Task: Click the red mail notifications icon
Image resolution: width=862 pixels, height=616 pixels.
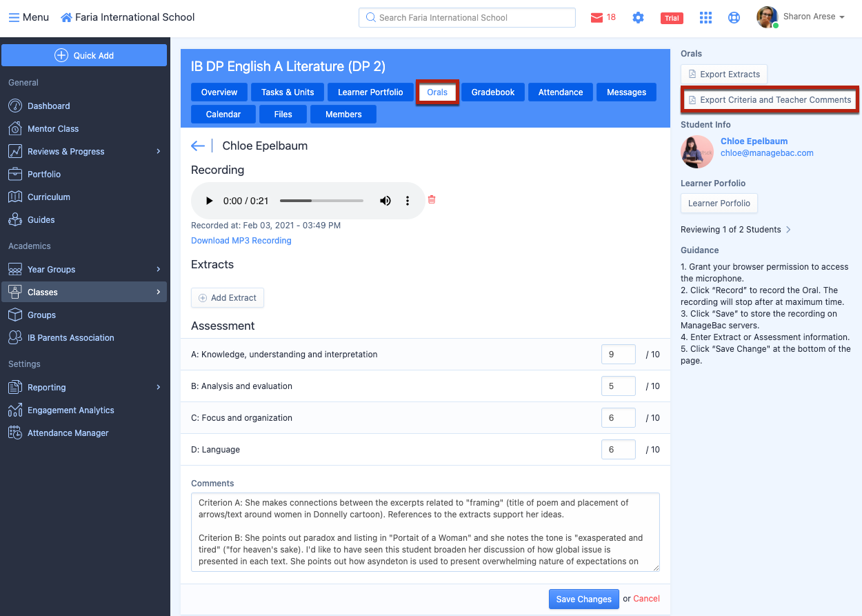Action: click(x=597, y=18)
